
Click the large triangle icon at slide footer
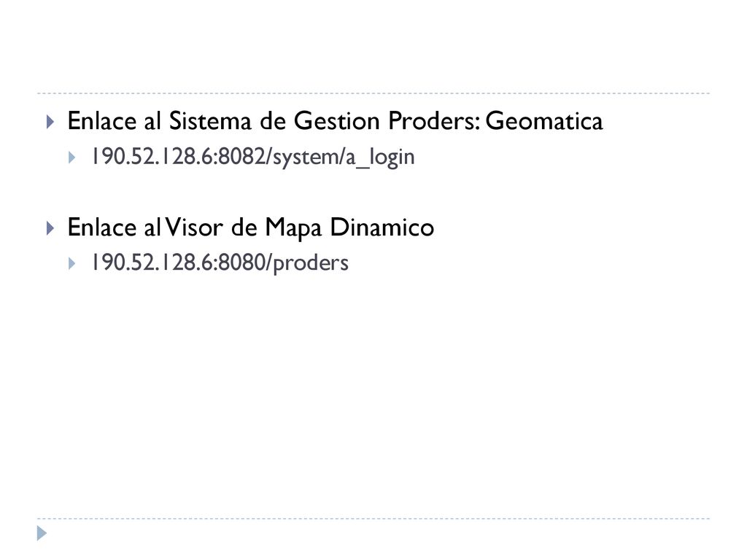pyautogui.click(x=42, y=533)
